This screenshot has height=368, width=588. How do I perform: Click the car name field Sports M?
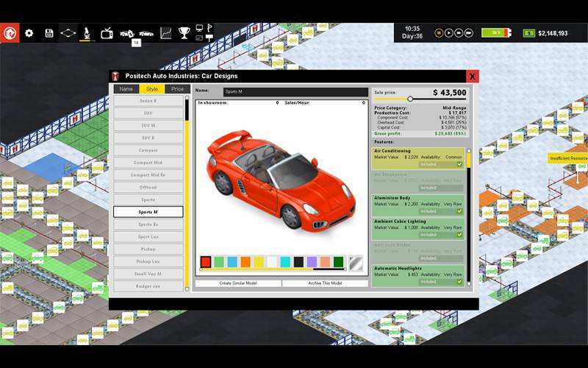[295, 92]
